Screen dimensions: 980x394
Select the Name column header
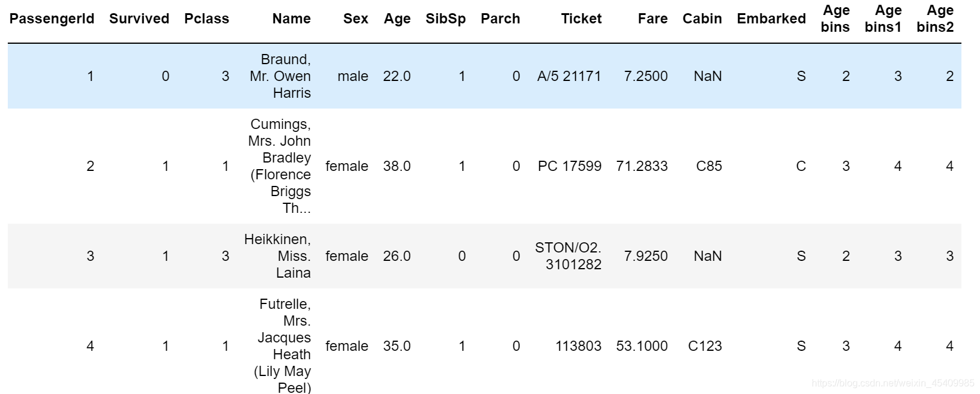point(291,19)
